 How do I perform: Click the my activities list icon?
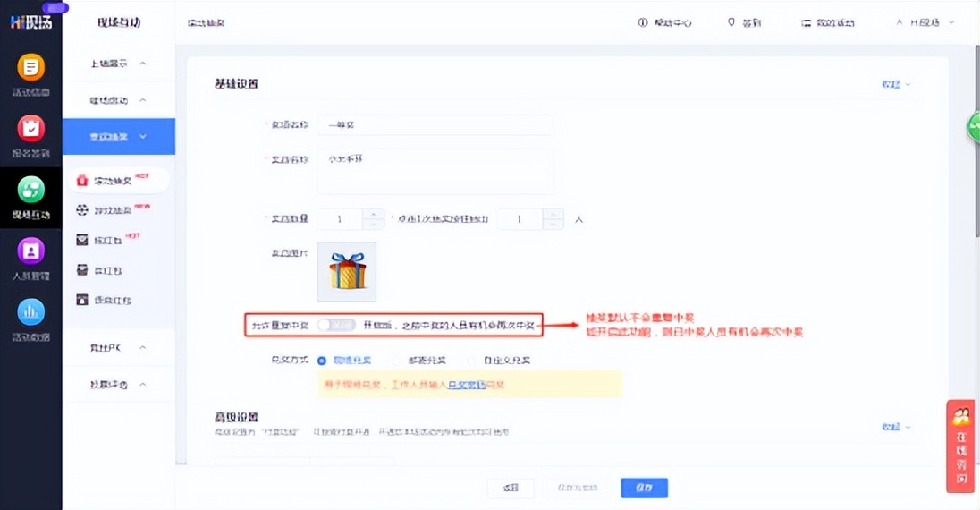tap(807, 23)
